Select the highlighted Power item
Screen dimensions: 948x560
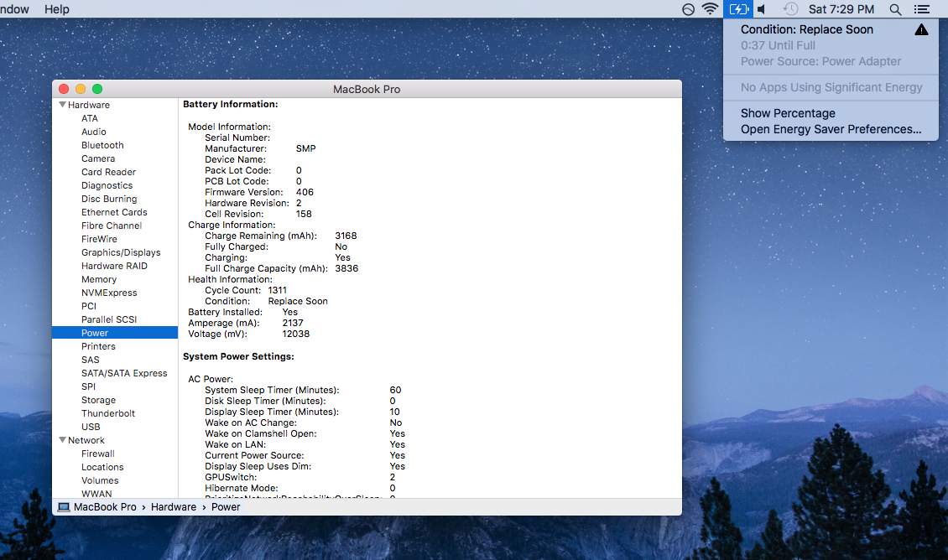(115, 333)
